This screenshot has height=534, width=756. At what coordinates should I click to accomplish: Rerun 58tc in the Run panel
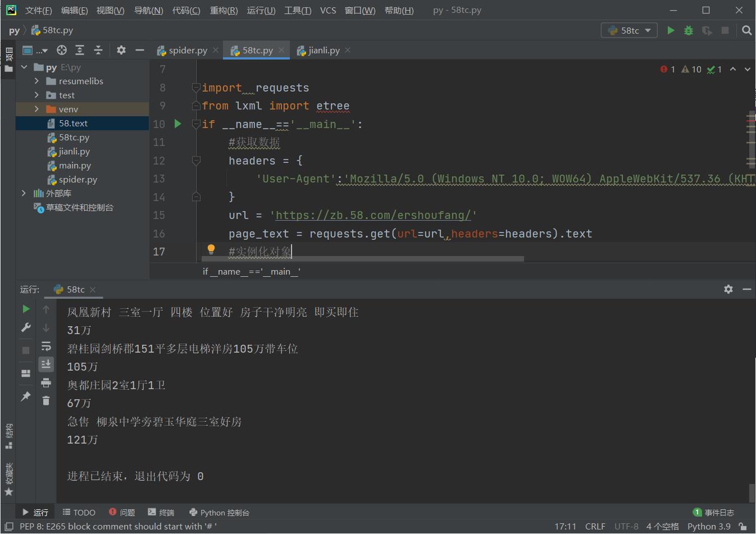[26, 309]
